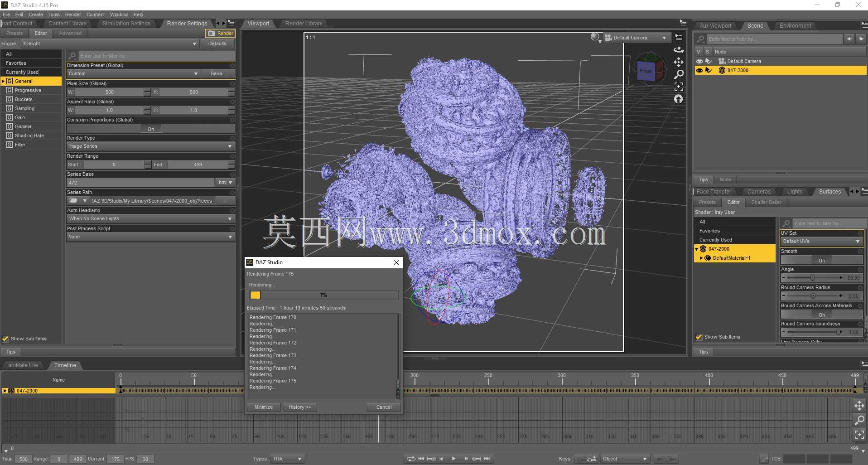Toggle Round Corners Across Materials switch
Screen dimensions: 868x465
point(821,315)
